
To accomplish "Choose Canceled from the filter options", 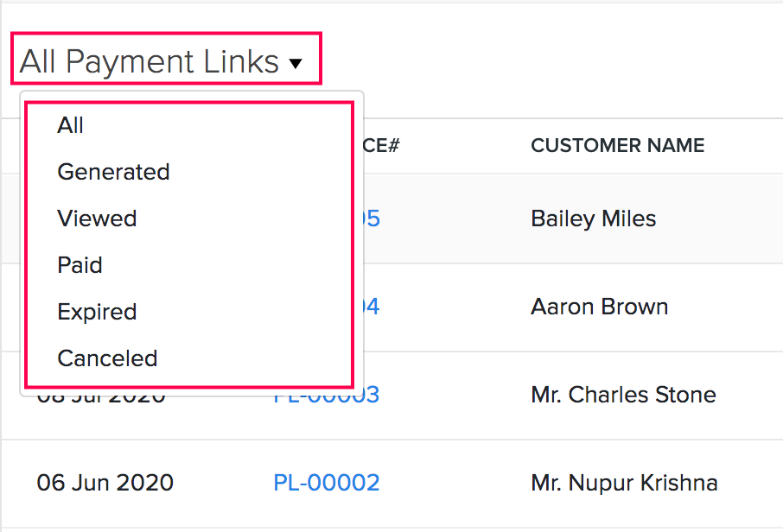I will click(x=107, y=358).
